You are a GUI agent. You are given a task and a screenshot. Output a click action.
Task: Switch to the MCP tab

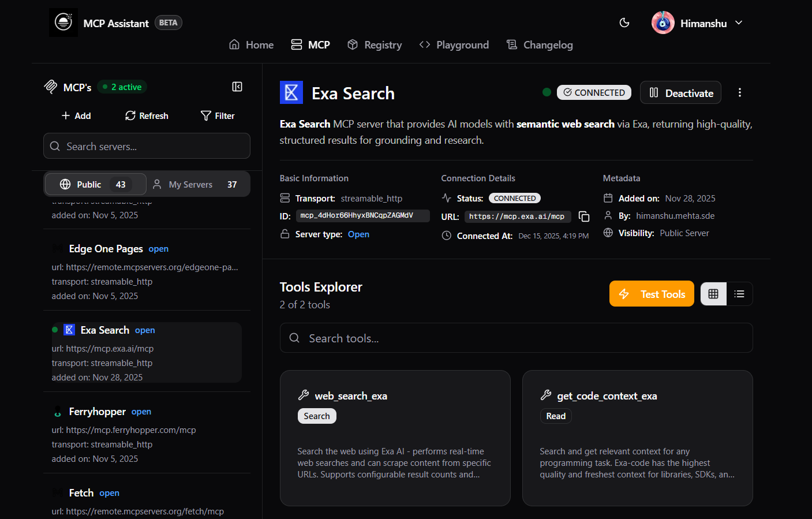click(x=310, y=44)
